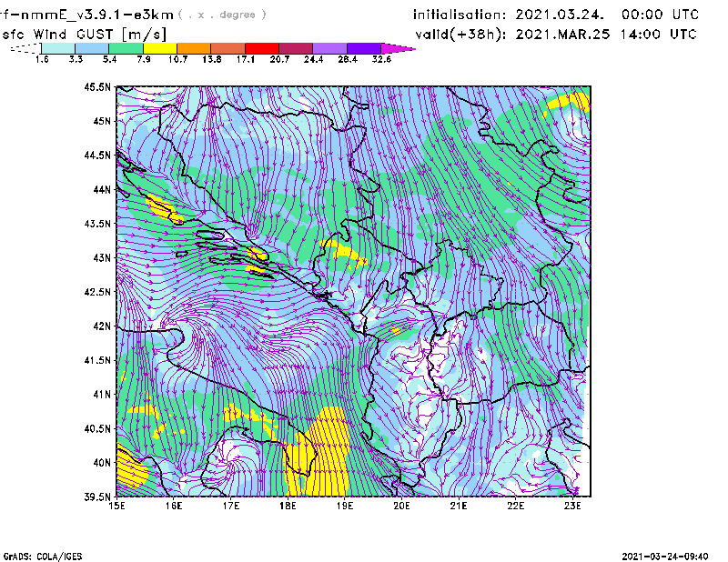Click the 45.5N latitude label
Screen dimensions: 728x562
97,86
